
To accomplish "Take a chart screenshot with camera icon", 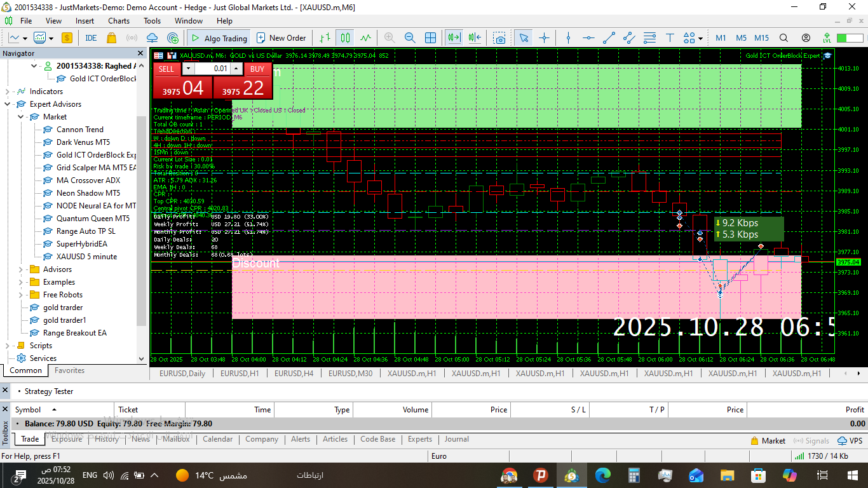I will pos(500,38).
